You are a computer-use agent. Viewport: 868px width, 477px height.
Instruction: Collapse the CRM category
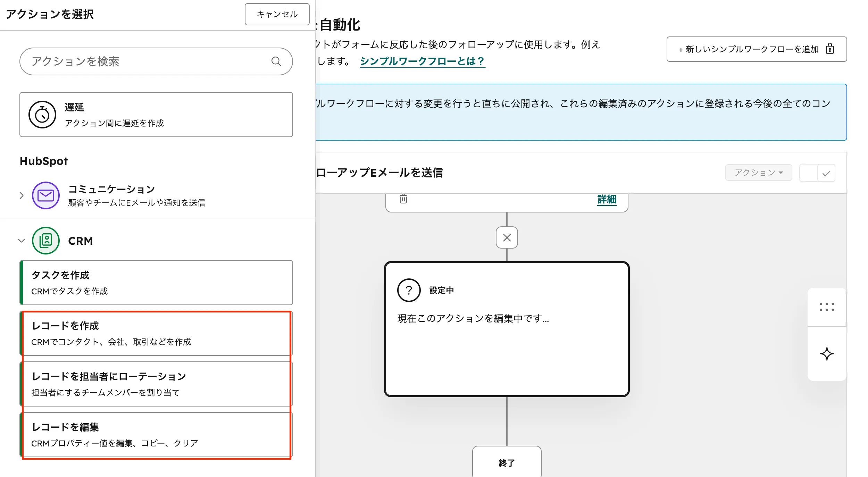pos(22,240)
